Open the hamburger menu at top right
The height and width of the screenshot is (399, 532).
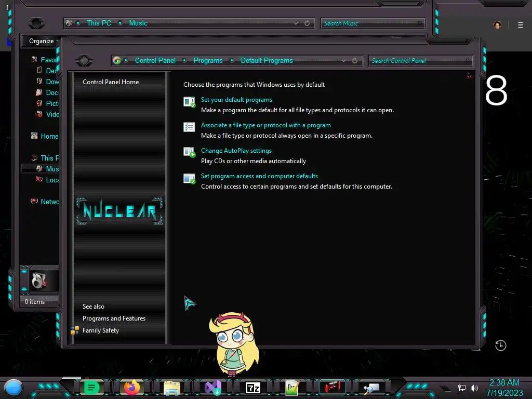(x=521, y=25)
